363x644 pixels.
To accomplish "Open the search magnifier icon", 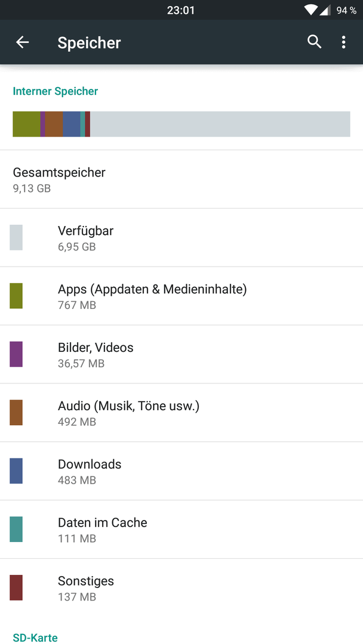I will 314,42.
